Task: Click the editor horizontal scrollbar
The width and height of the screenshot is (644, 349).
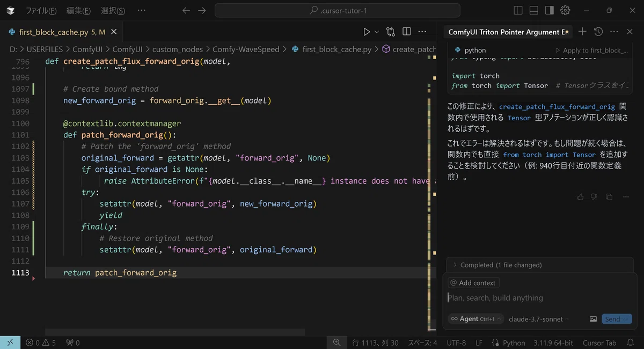Action: (175, 332)
